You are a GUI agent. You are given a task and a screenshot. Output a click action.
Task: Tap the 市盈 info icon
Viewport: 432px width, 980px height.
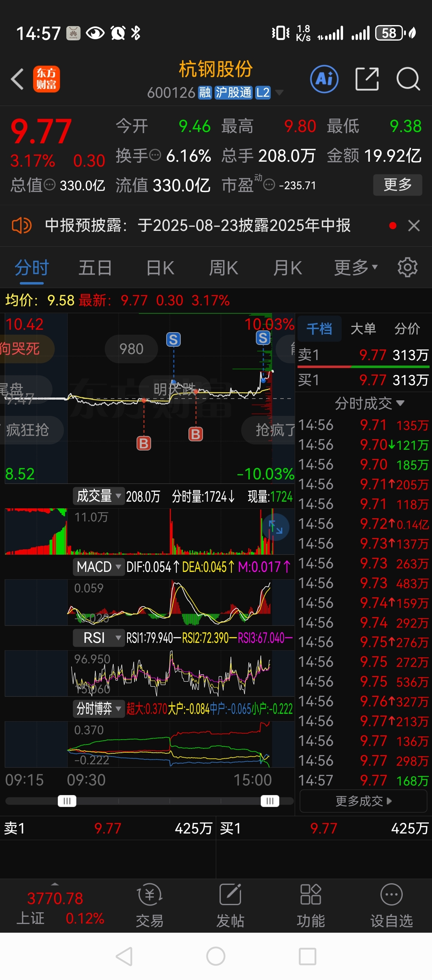269,185
